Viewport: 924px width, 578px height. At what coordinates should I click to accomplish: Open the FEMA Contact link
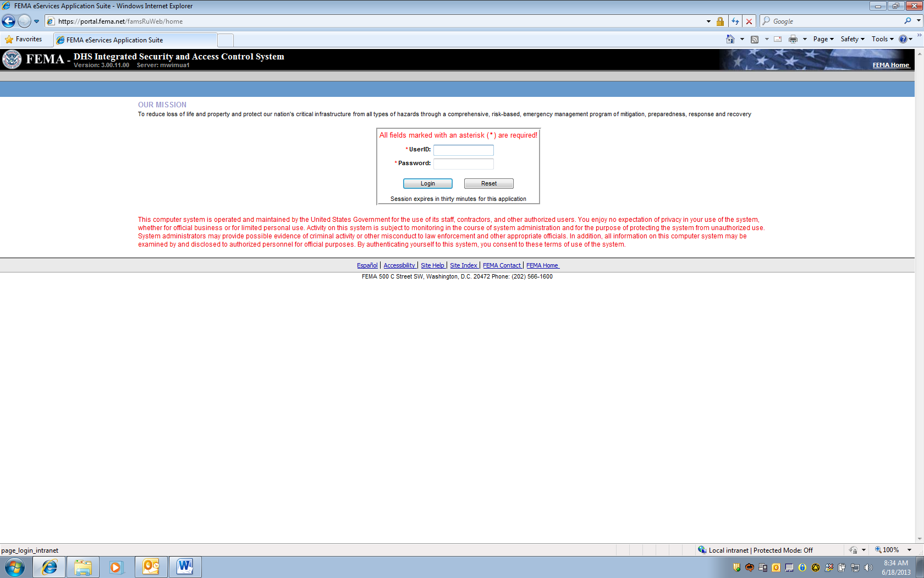(x=502, y=265)
